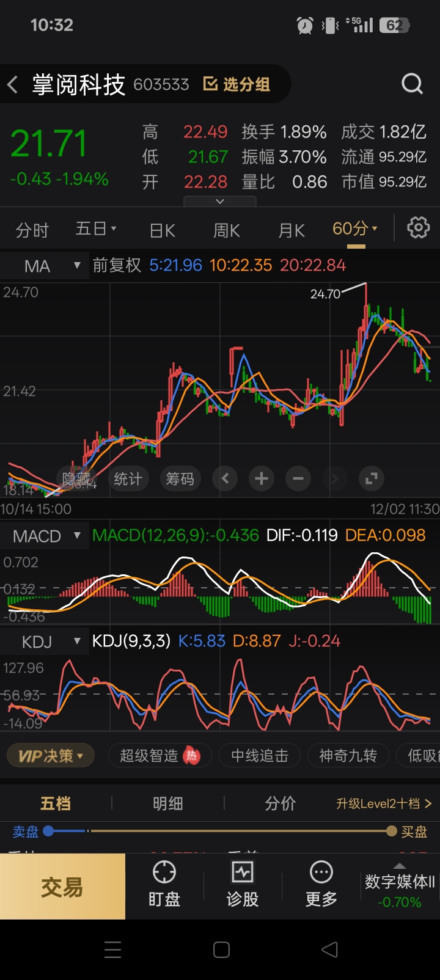The height and width of the screenshot is (980, 440).
Task: Switch to 周K chart tab
Action: 226,230
